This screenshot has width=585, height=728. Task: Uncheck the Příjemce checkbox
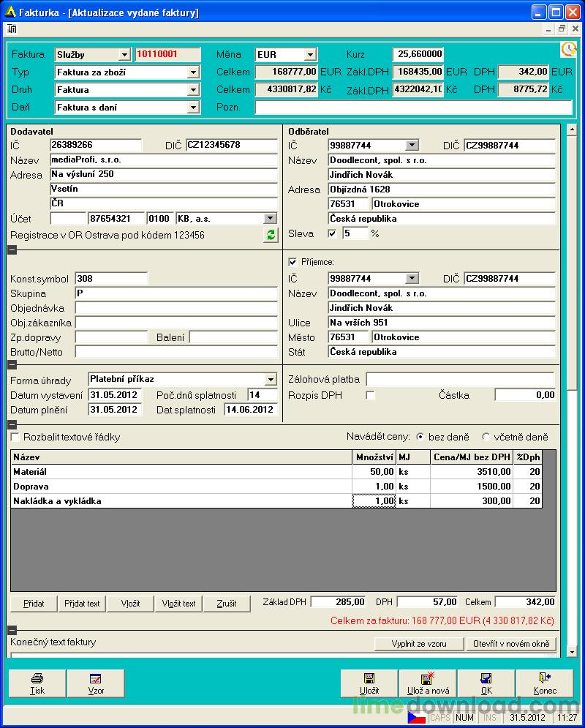pyautogui.click(x=292, y=262)
